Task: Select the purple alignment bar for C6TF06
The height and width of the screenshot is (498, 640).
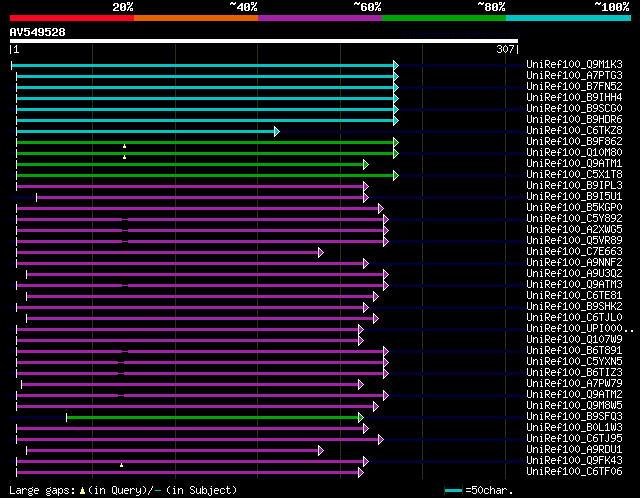Action: (187, 473)
